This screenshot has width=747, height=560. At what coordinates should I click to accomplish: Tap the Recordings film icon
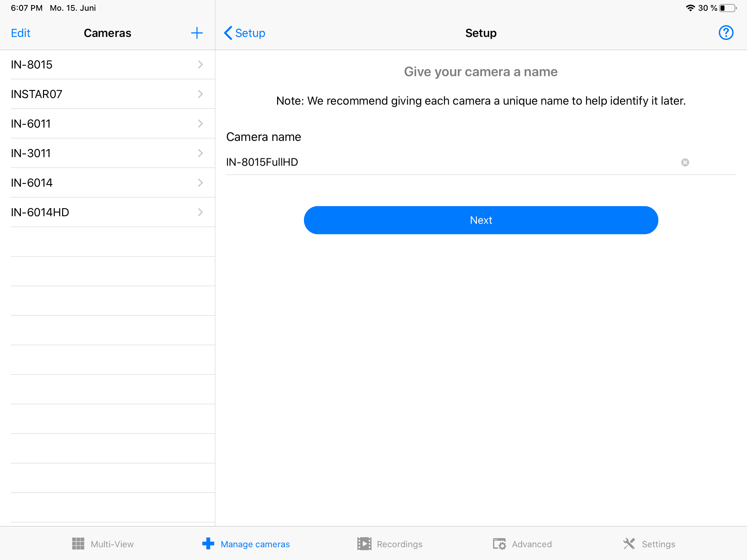click(364, 544)
